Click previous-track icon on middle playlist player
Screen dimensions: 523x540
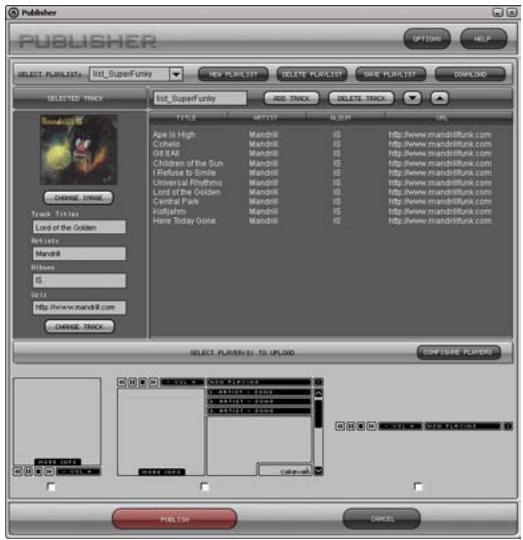pyautogui.click(x=122, y=382)
